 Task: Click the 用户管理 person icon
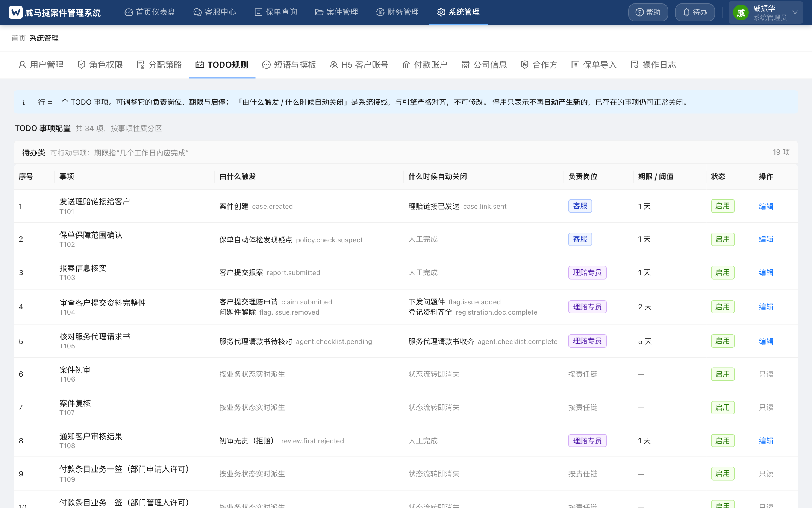coord(22,65)
